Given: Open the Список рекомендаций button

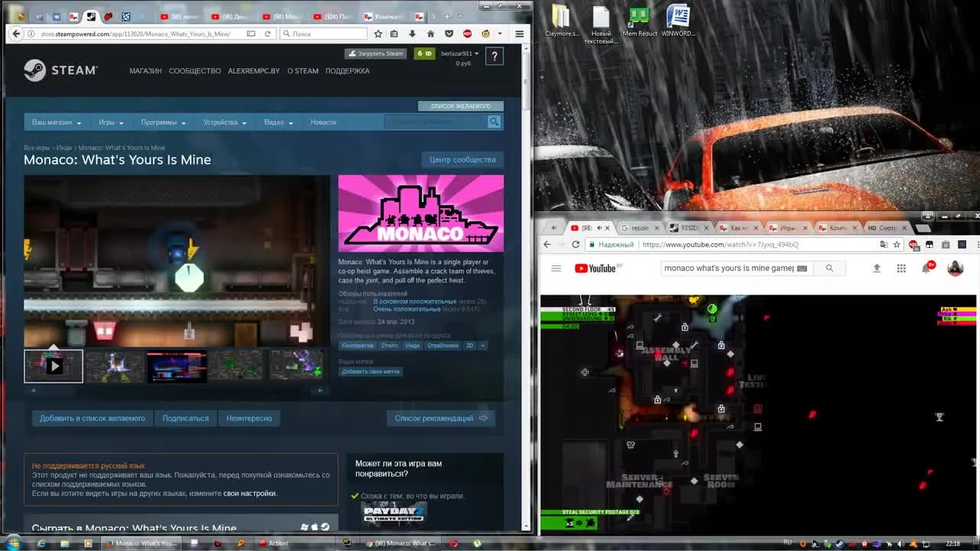Looking at the screenshot, I should click(x=441, y=419).
